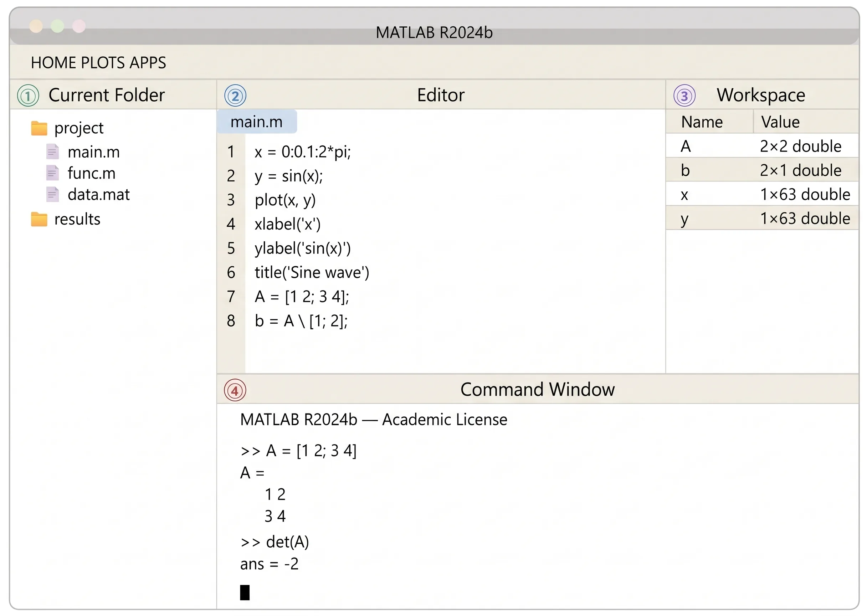Image resolution: width=867 pixels, height=616 pixels.
Task: Click the '>> A = [1 2; 3 4]' command
Action: [298, 451]
